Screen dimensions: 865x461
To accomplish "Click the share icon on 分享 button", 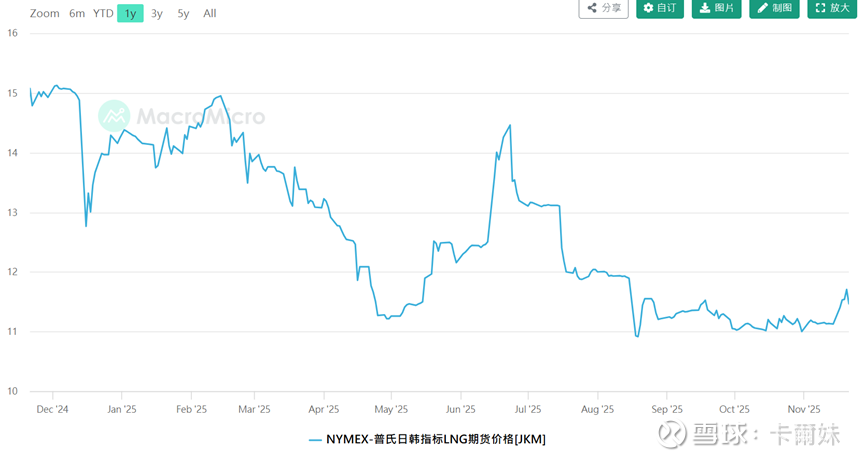I will (x=592, y=8).
